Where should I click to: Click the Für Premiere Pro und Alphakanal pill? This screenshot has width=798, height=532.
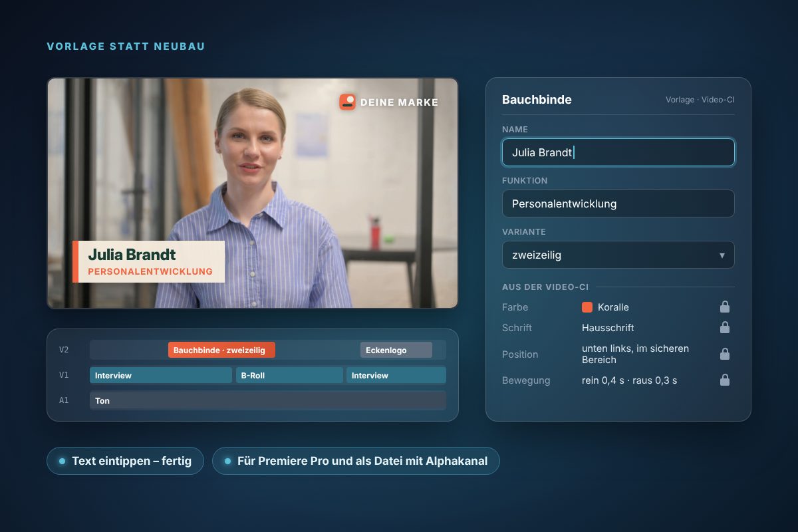(x=356, y=461)
